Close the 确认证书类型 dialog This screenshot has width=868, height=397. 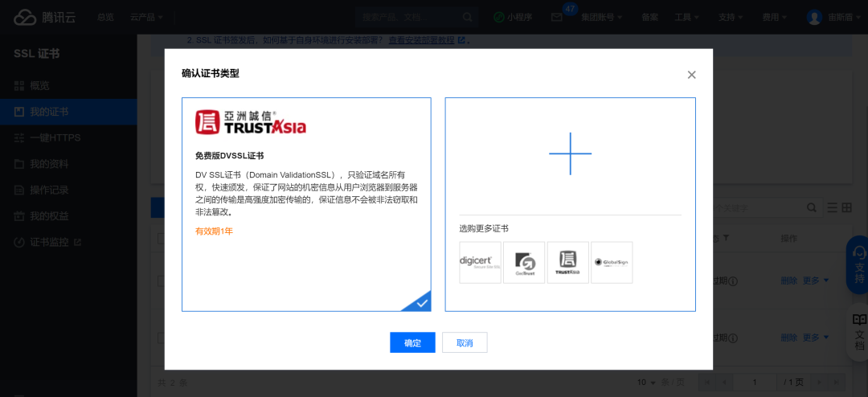pos(691,75)
